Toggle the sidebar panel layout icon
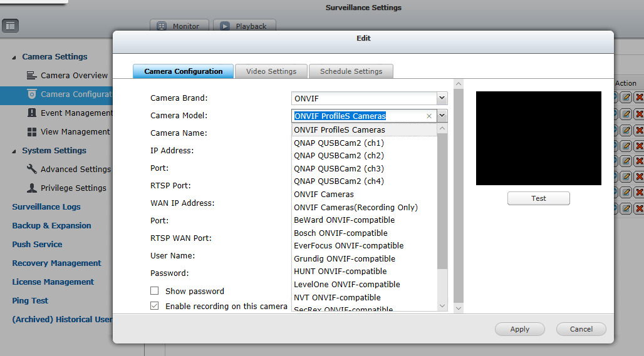The image size is (644, 356). click(x=11, y=26)
